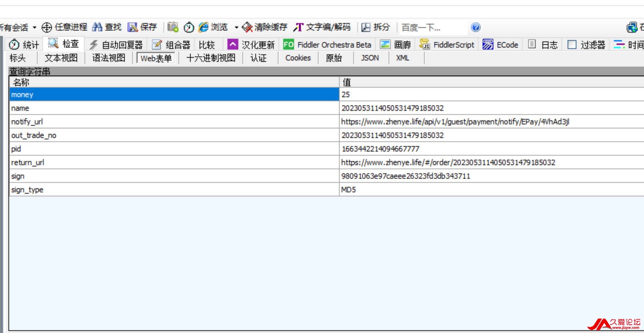
Task: Select the notify_url parameter name
Action: click(174, 121)
